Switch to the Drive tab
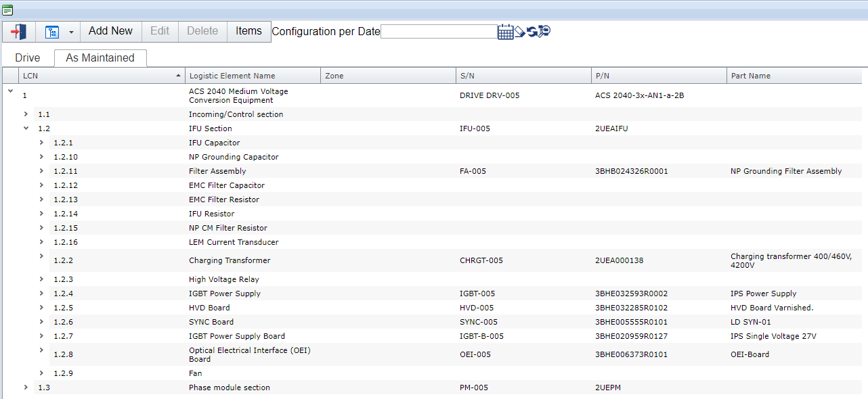This screenshot has height=399, width=868. coord(28,58)
